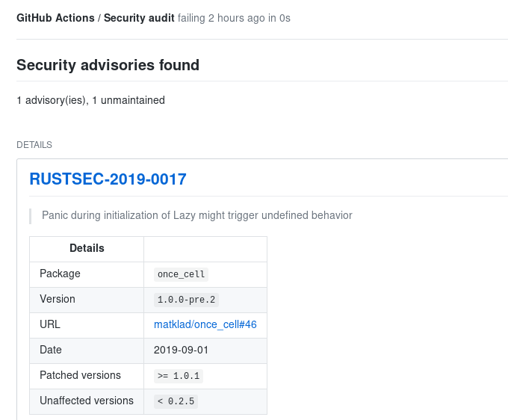Click the Package row label
Screen dimensions: 508x420
60,274
